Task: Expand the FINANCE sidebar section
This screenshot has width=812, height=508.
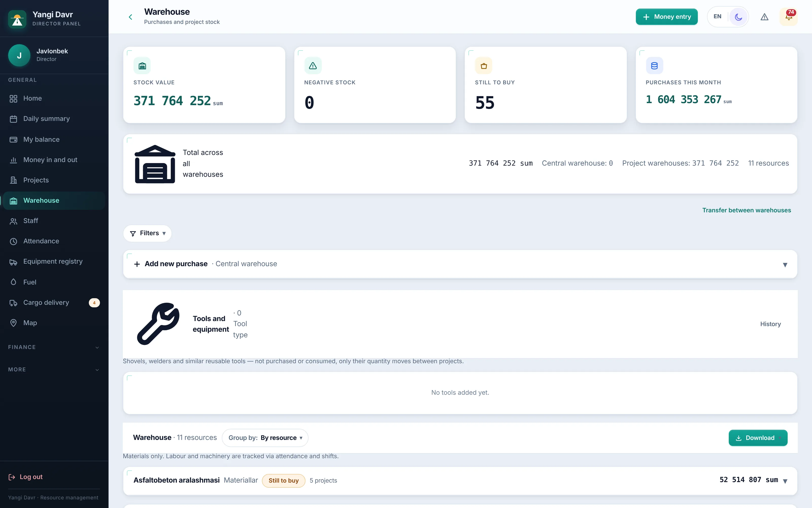Action: point(54,347)
